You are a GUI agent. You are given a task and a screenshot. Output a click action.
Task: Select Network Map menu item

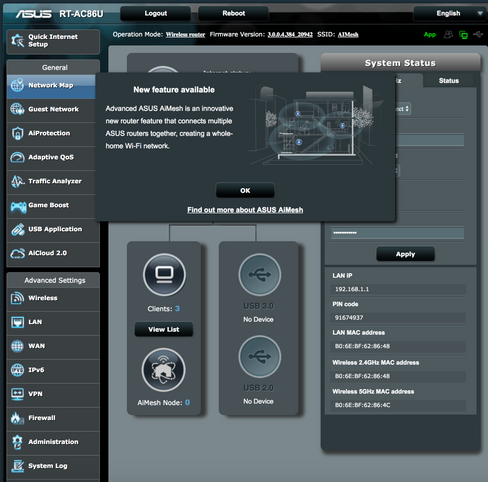(51, 86)
